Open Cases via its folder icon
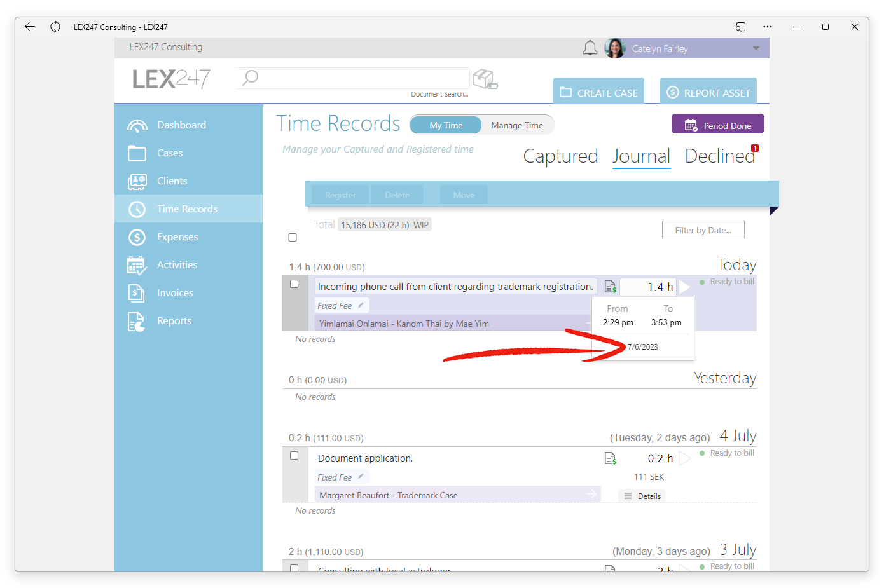Image resolution: width=884 pixels, height=588 pixels. (137, 153)
